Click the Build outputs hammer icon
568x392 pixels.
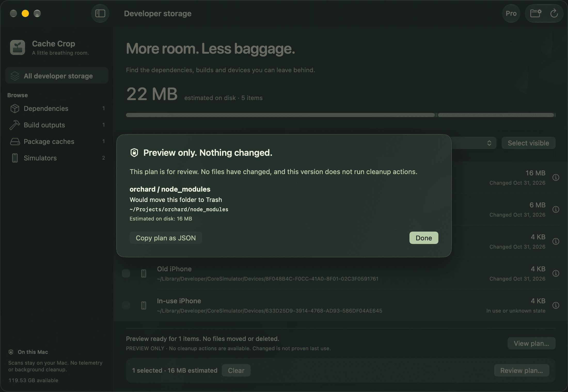(x=15, y=125)
